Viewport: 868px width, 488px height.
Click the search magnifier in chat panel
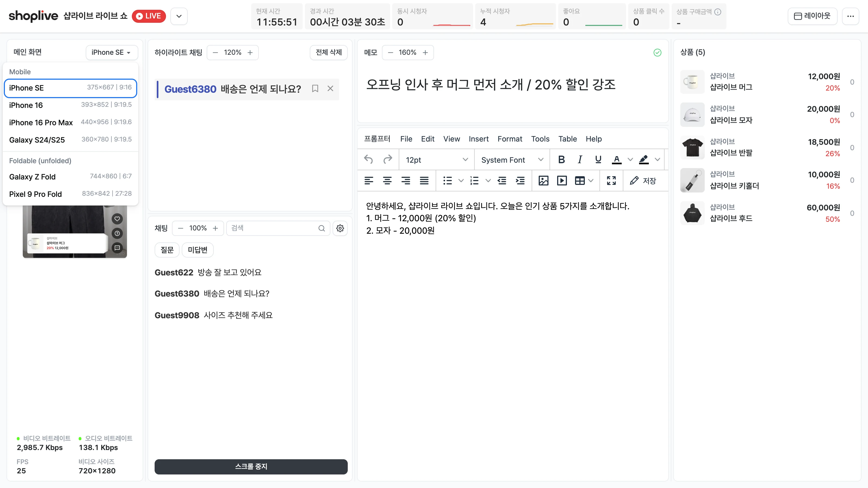click(321, 228)
